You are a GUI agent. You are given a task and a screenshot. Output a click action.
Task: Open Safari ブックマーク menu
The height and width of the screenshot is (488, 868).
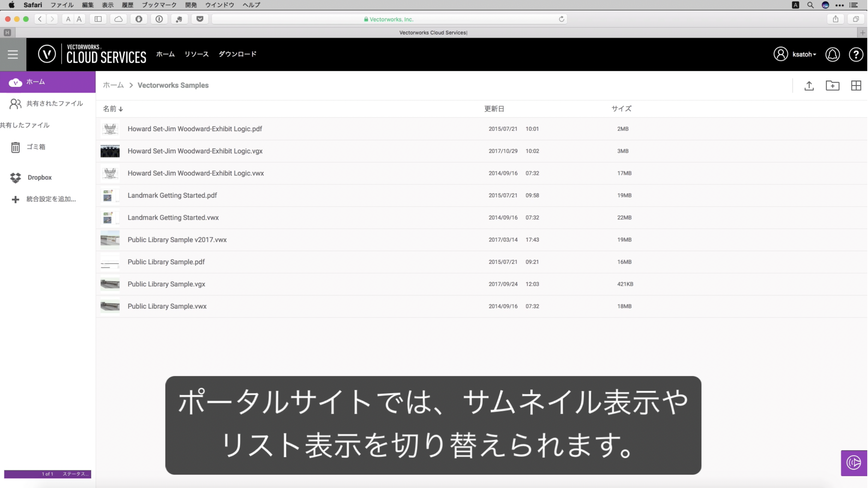pyautogui.click(x=159, y=5)
